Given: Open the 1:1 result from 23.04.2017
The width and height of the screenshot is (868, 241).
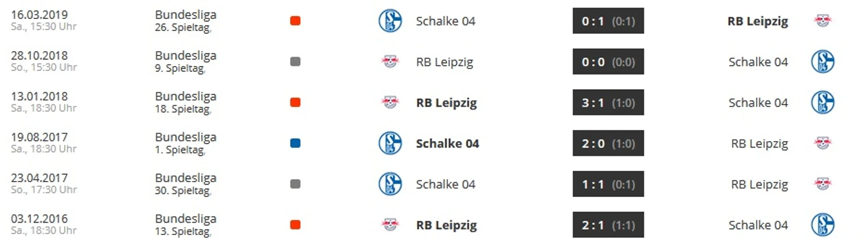Looking at the screenshot, I should click(x=608, y=184).
